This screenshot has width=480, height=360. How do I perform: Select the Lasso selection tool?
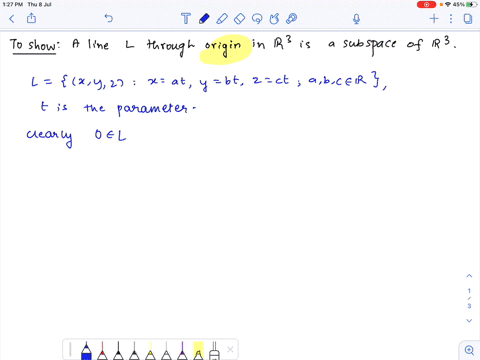pyautogui.click(x=257, y=19)
